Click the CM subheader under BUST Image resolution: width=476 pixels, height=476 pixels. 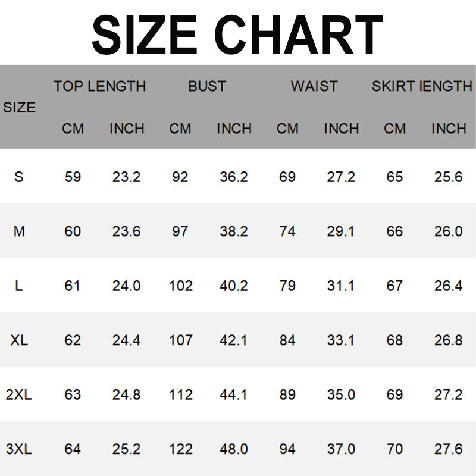[x=180, y=129]
